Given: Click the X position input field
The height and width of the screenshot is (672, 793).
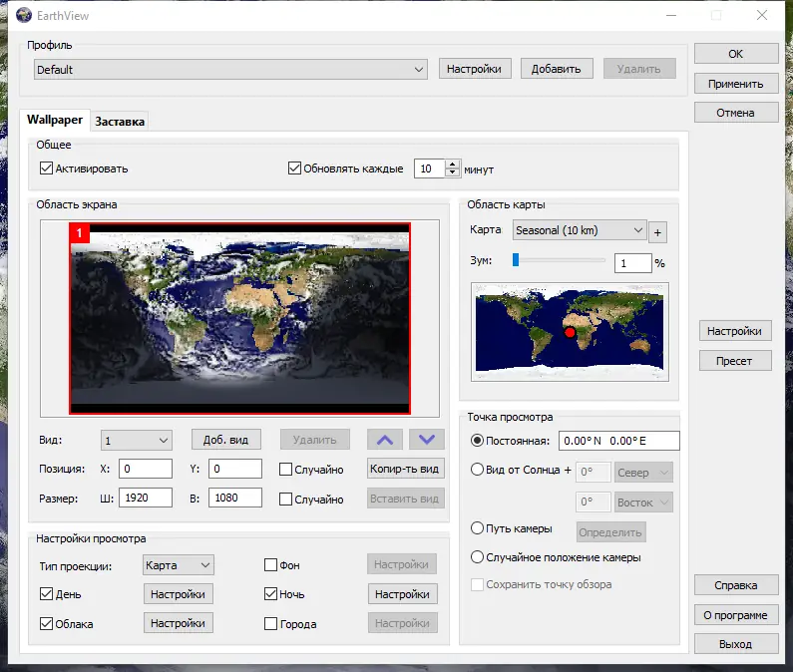Looking at the screenshot, I should point(146,469).
